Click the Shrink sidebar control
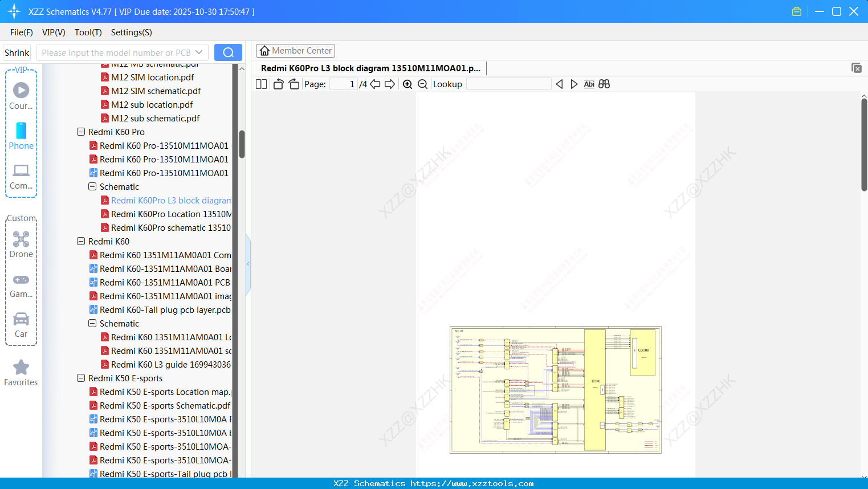The width and height of the screenshot is (868, 489). click(17, 52)
